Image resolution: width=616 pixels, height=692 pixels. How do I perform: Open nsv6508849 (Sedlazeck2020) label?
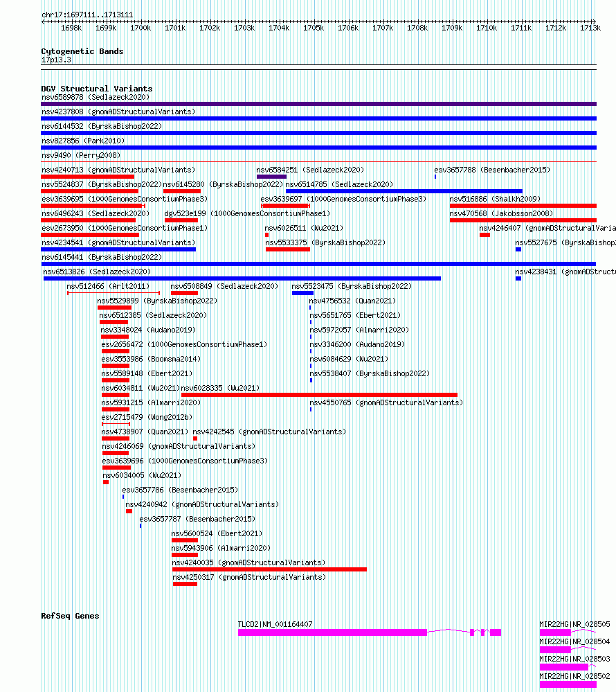224,286
